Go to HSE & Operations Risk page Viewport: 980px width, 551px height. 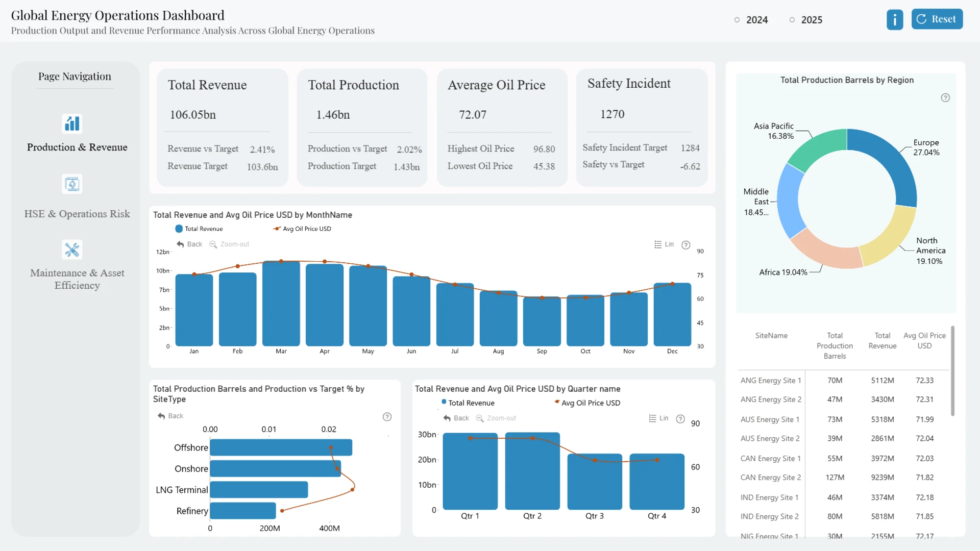(x=77, y=214)
